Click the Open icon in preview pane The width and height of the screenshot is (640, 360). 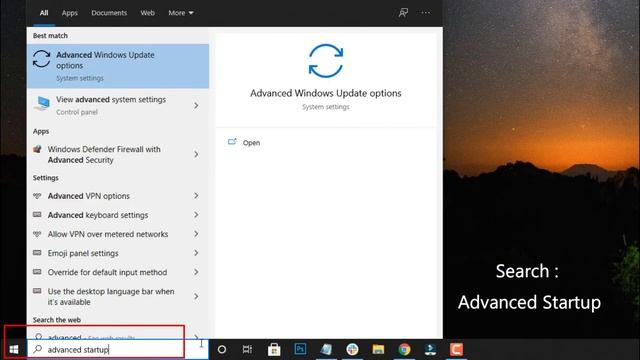tap(232, 142)
